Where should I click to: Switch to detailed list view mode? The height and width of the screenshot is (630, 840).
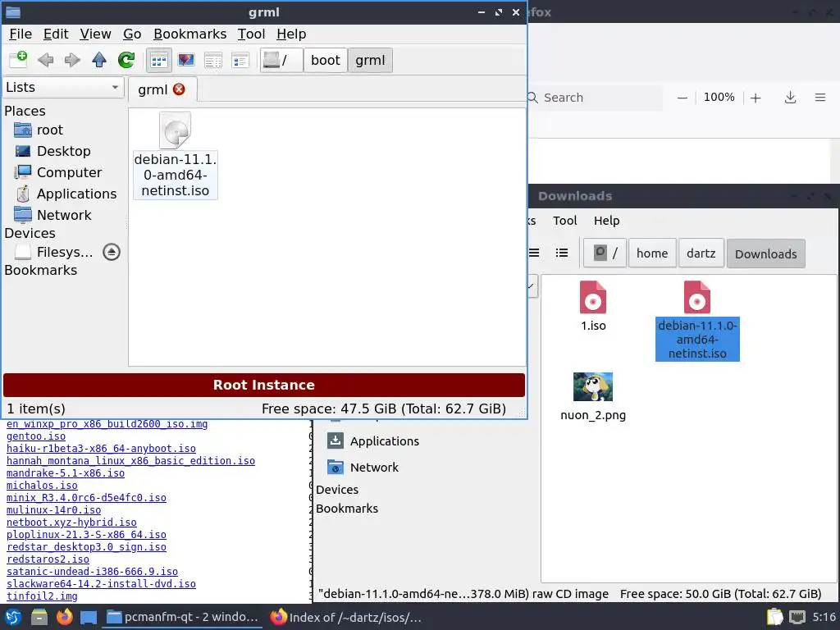[x=240, y=60]
